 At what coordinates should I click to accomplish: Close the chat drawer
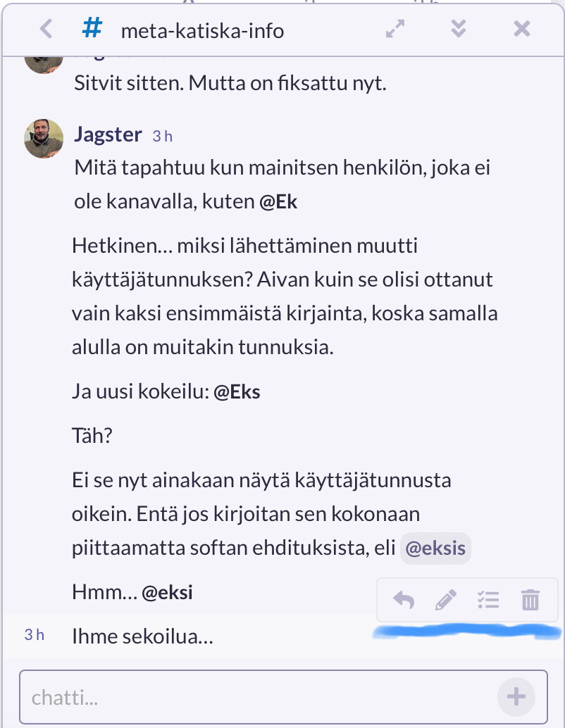click(x=521, y=29)
